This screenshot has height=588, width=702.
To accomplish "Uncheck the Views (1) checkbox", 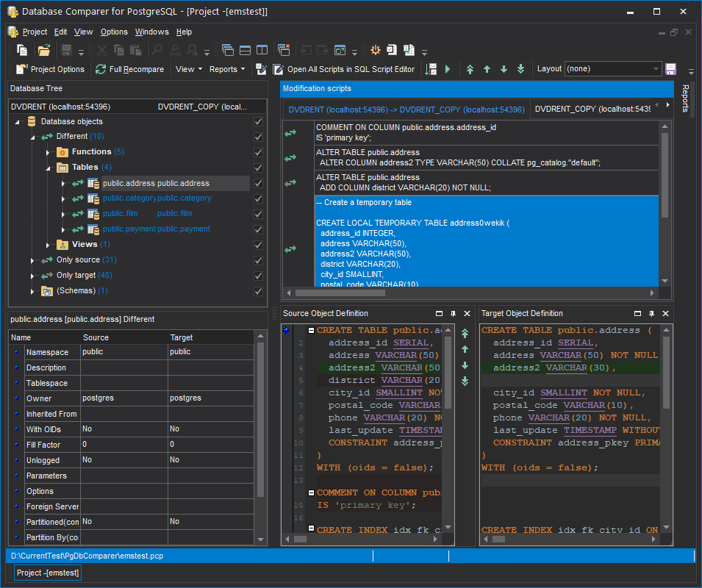I will (258, 245).
